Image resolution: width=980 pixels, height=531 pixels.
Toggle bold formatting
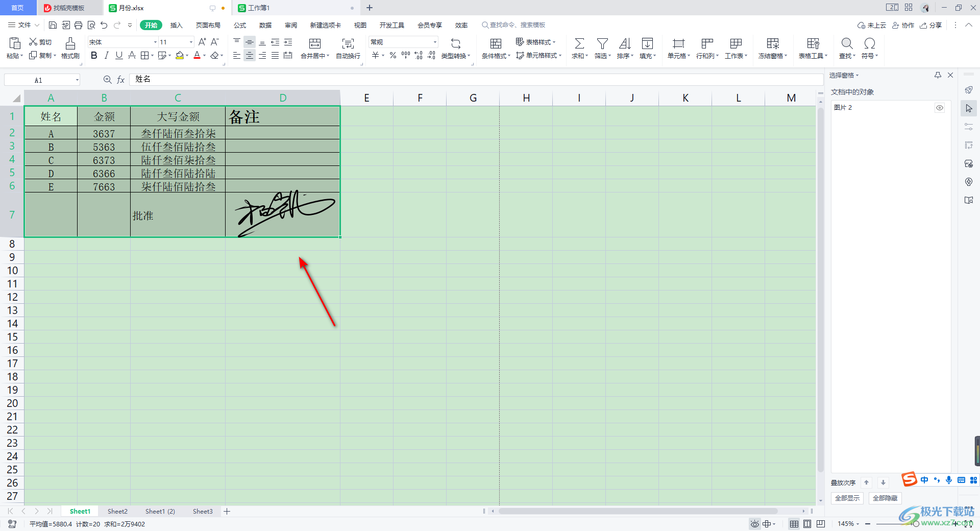pyautogui.click(x=94, y=55)
